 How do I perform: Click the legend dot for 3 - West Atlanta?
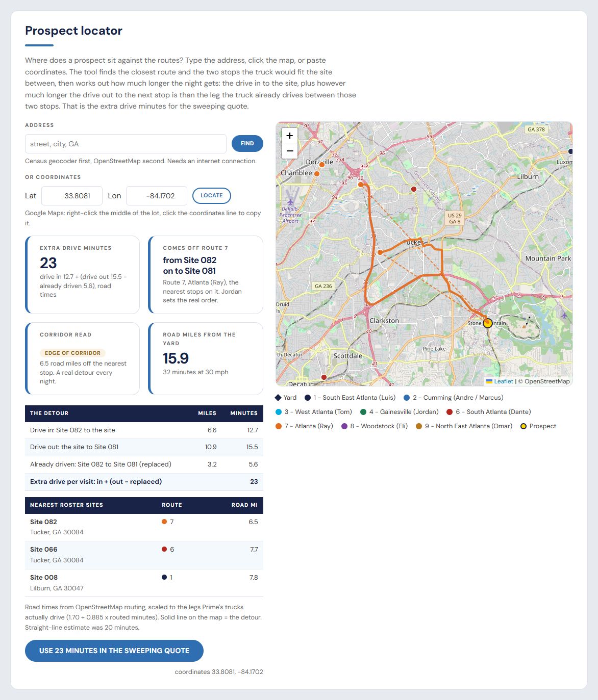coord(279,412)
